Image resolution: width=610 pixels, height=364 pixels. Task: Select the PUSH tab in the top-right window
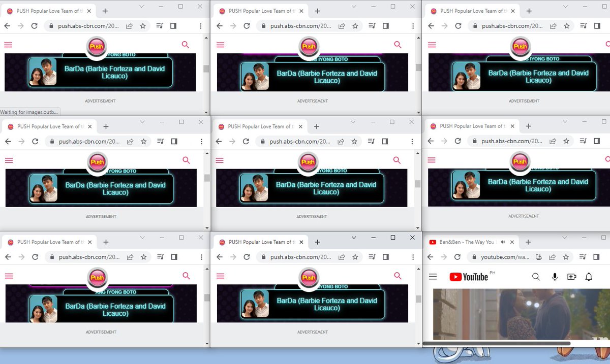click(x=472, y=11)
